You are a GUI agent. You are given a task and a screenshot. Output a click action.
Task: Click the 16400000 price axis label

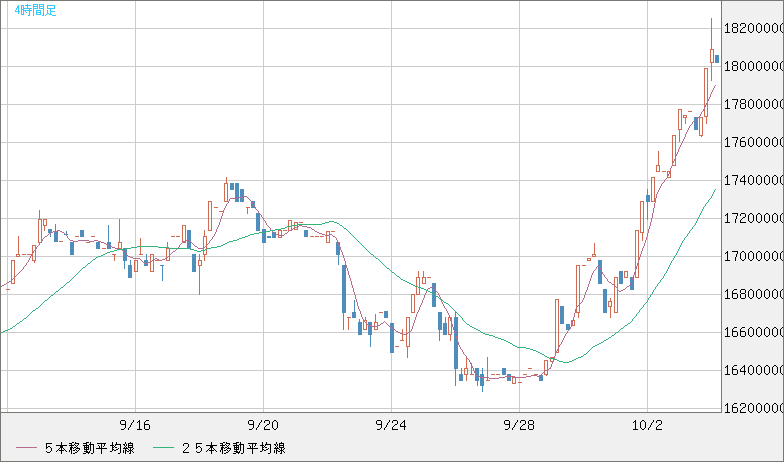754,371
